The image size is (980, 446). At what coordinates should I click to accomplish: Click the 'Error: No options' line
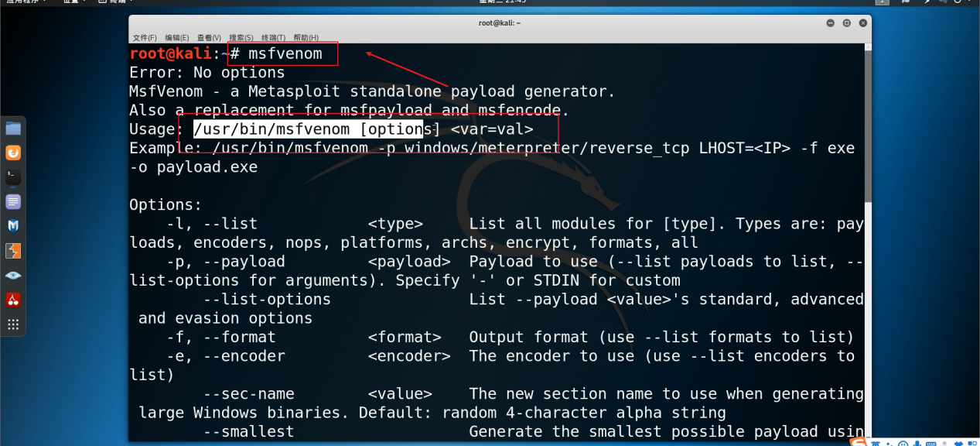[207, 73]
